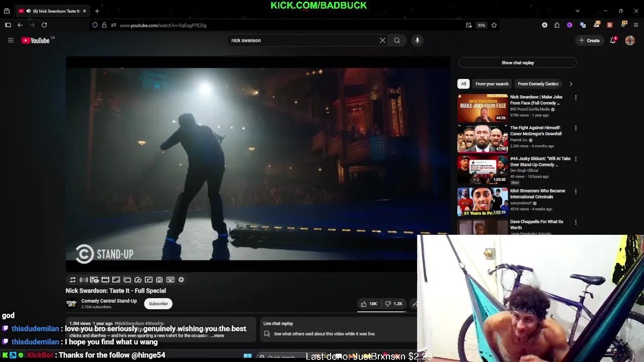Open site permissions icon in the address bar

[114, 25]
